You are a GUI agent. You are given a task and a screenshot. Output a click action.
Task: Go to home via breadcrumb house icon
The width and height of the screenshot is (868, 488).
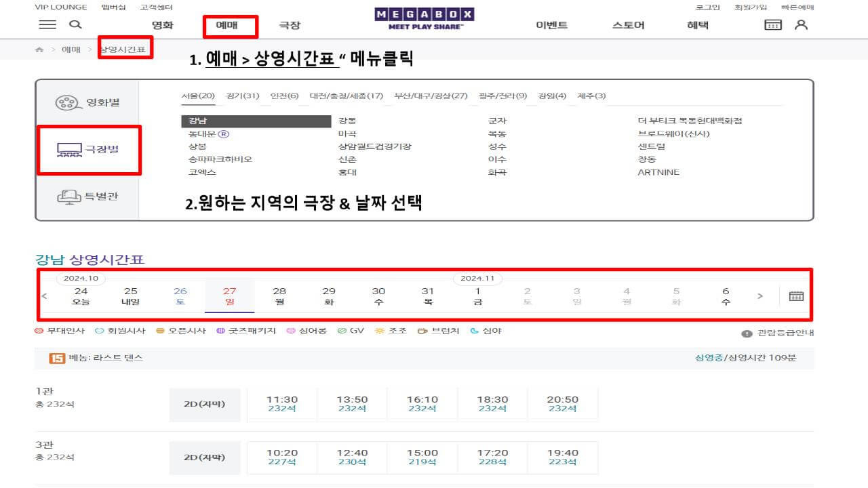pos(39,49)
